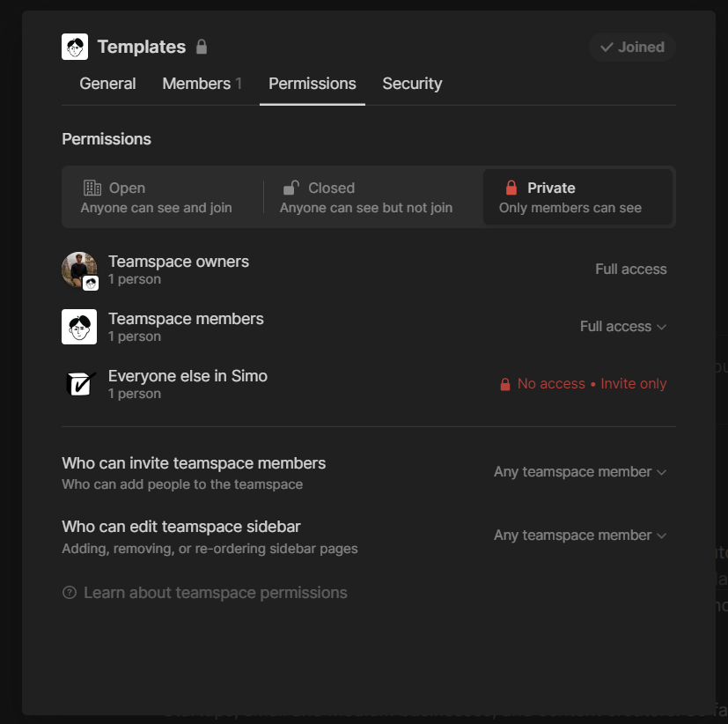
Task: Click the Teamspace owners avatar thumbnail
Action: 79,270
